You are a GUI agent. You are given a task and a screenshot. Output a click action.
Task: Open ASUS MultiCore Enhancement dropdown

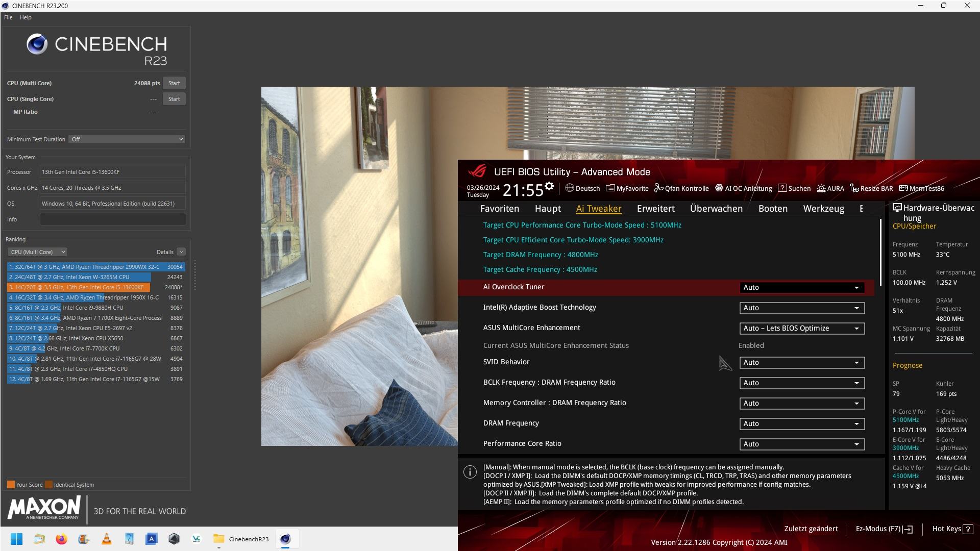coord(802,328)
